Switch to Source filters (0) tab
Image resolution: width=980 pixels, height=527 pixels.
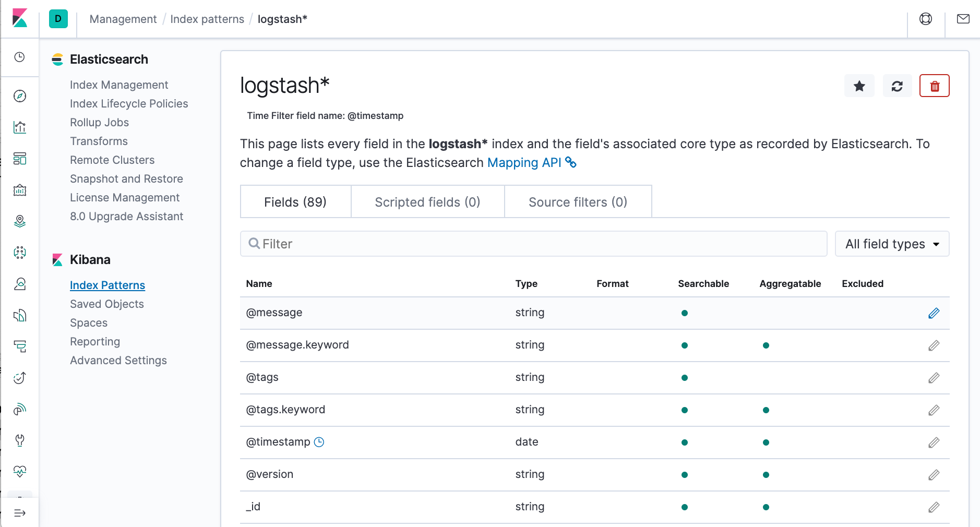tap(578, 202)
